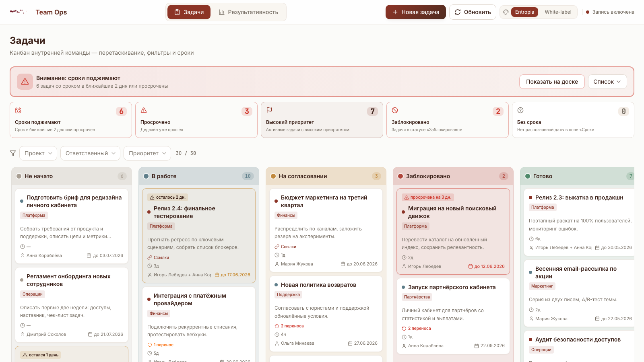Click the warning triangle in the alert banner

pyautogui.click(x=25, y=82)
